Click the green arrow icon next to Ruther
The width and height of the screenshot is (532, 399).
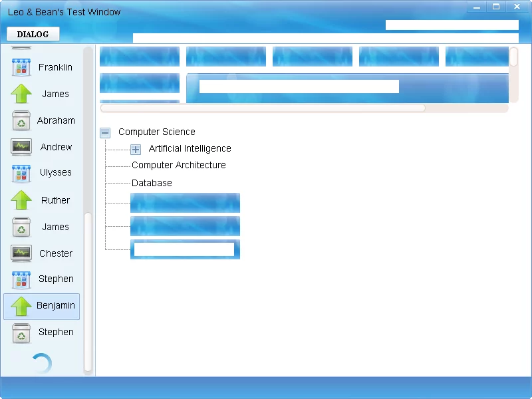click(x=21, y=200)
